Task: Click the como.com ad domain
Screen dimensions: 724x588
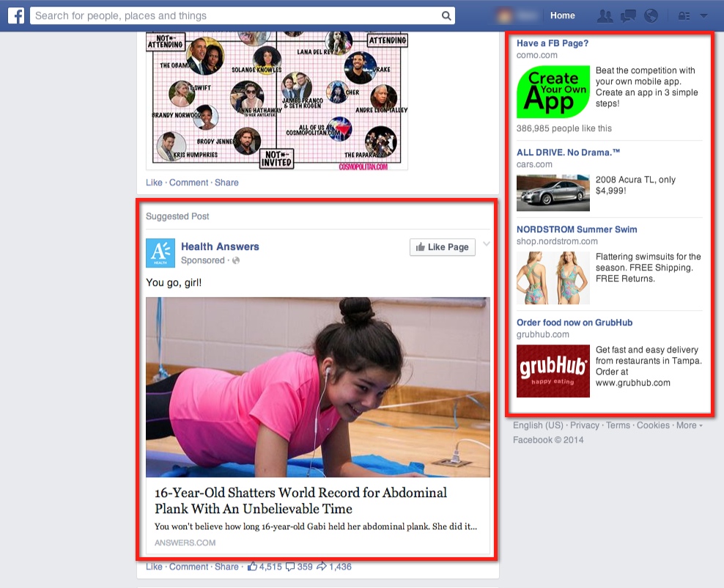Action: 536,56
